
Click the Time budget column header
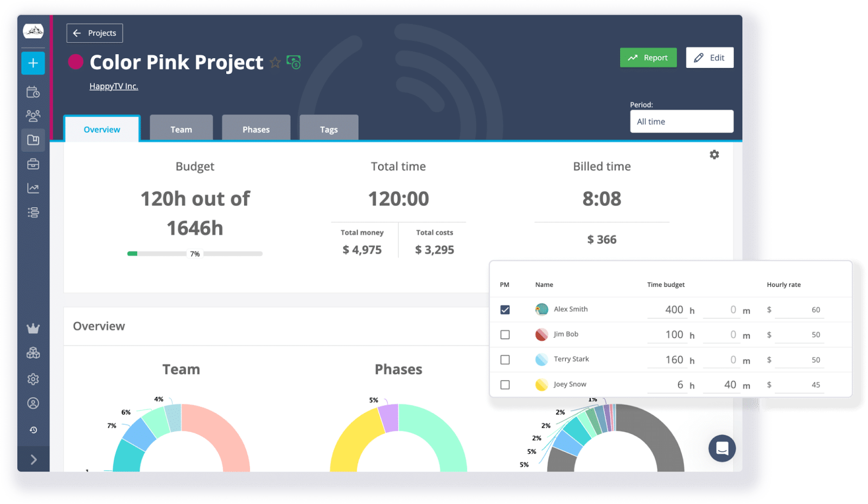[x=666, y=284]
